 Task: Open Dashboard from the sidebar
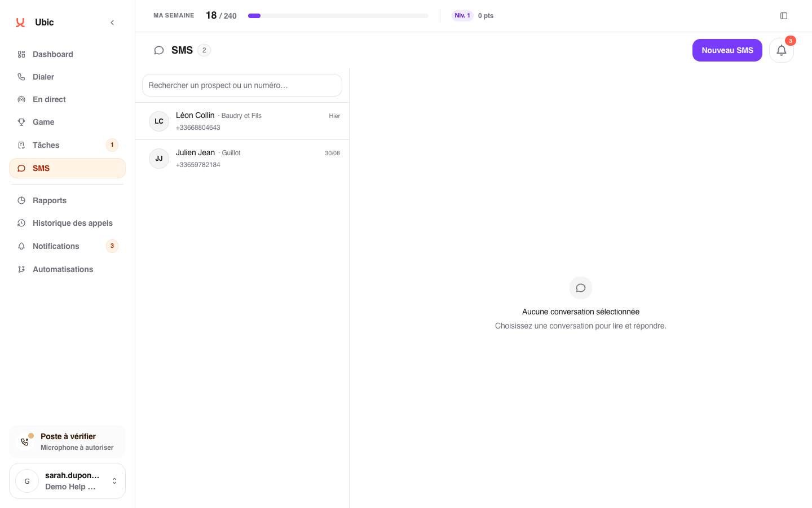coord(67,54)
